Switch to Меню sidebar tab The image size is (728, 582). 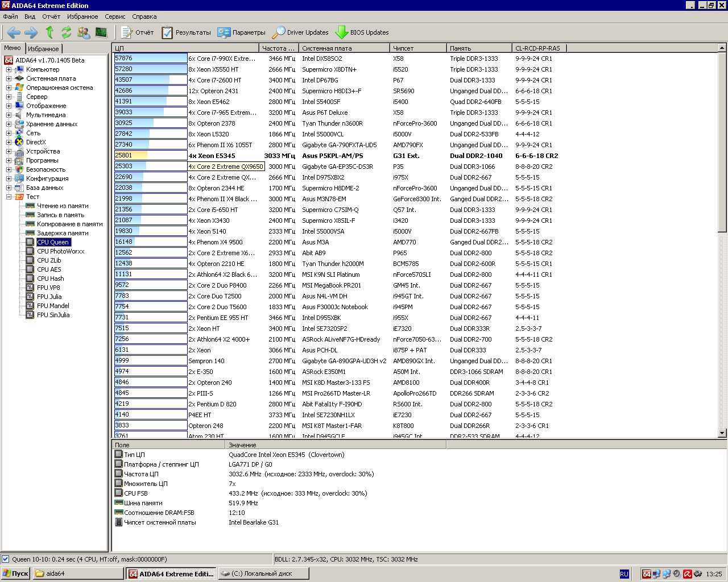coord(13,48)
